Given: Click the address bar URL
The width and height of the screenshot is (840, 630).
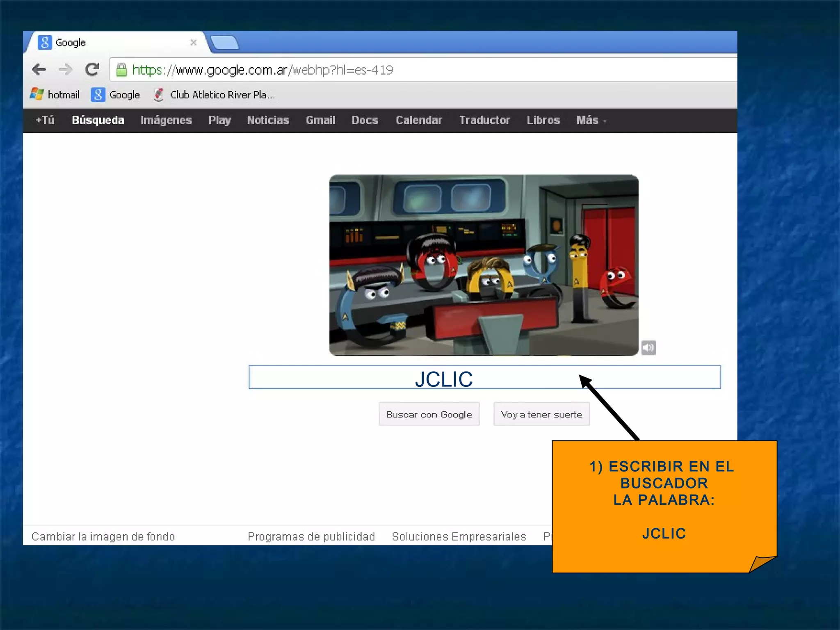Looking at the screenshot, I should [262, 70].
